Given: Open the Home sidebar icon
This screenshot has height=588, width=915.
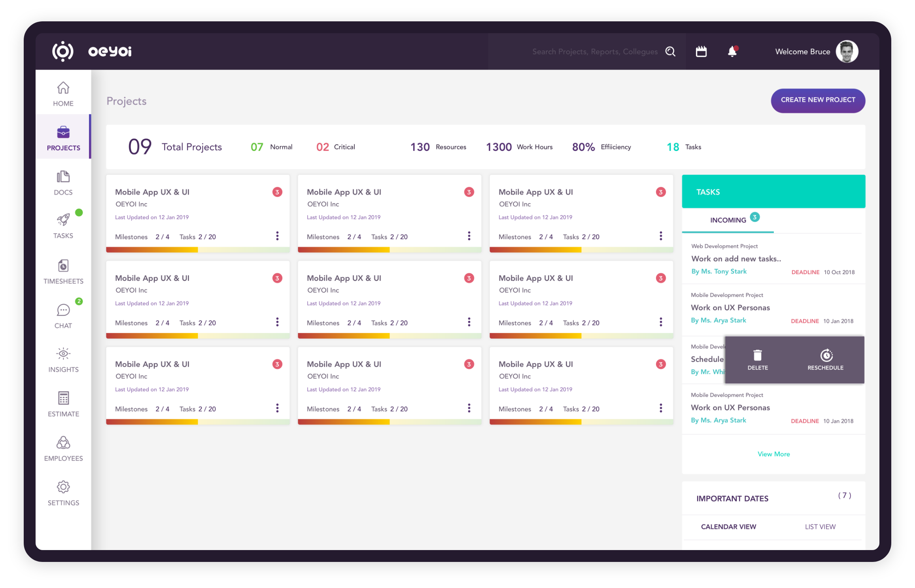Looking at the screenshot, I should (x=63, y=88).
